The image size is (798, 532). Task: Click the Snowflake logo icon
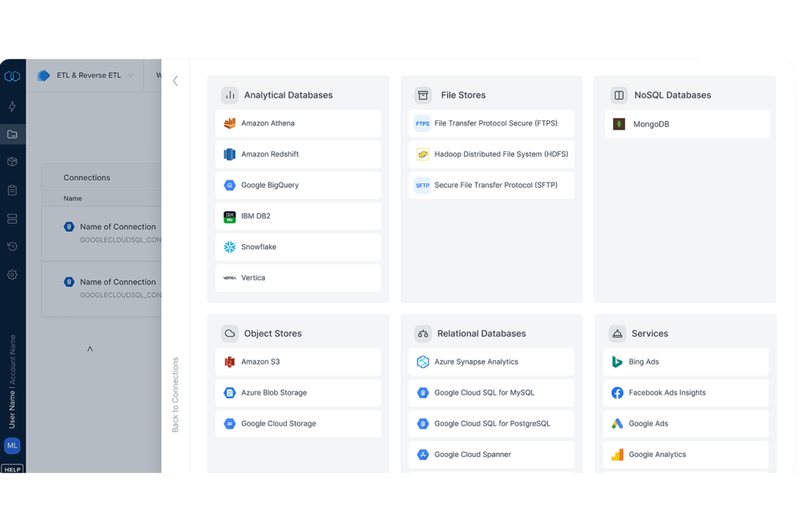coord(230,247)
